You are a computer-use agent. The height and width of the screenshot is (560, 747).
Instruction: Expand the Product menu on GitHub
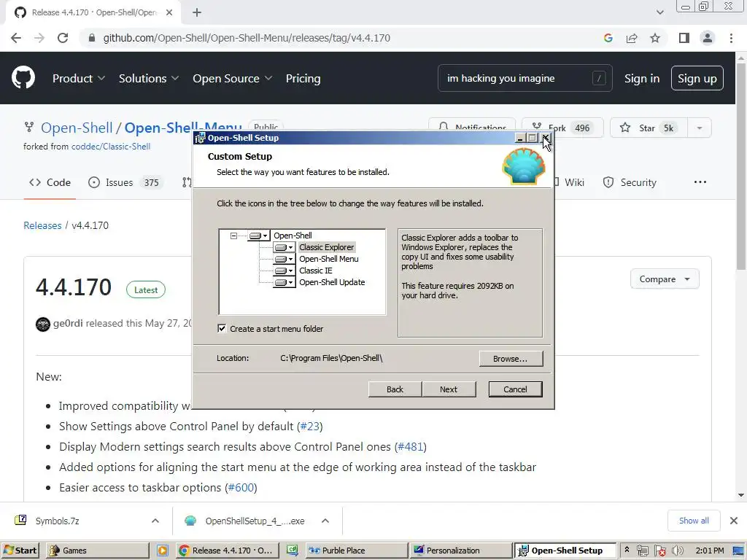79,78
